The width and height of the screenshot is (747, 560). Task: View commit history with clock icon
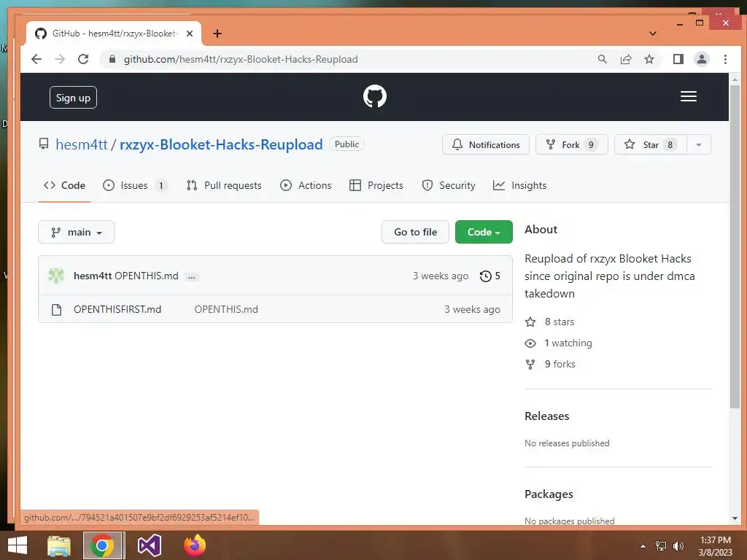[x=489, y=276]
